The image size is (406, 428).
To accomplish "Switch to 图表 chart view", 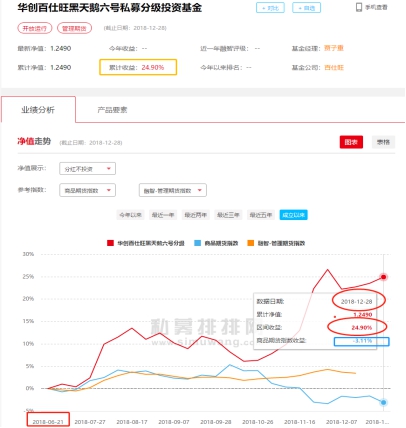I will coord(351,142).
